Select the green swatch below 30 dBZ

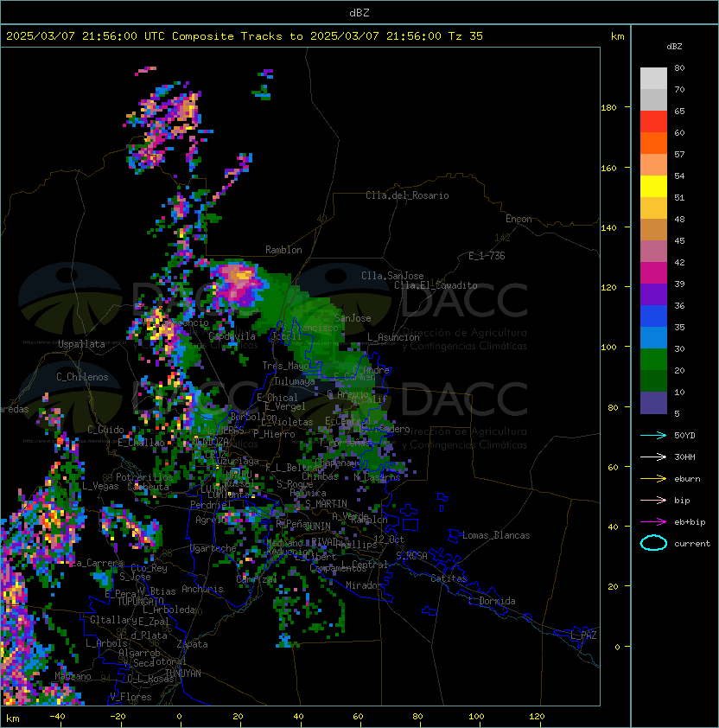point(653,359)
